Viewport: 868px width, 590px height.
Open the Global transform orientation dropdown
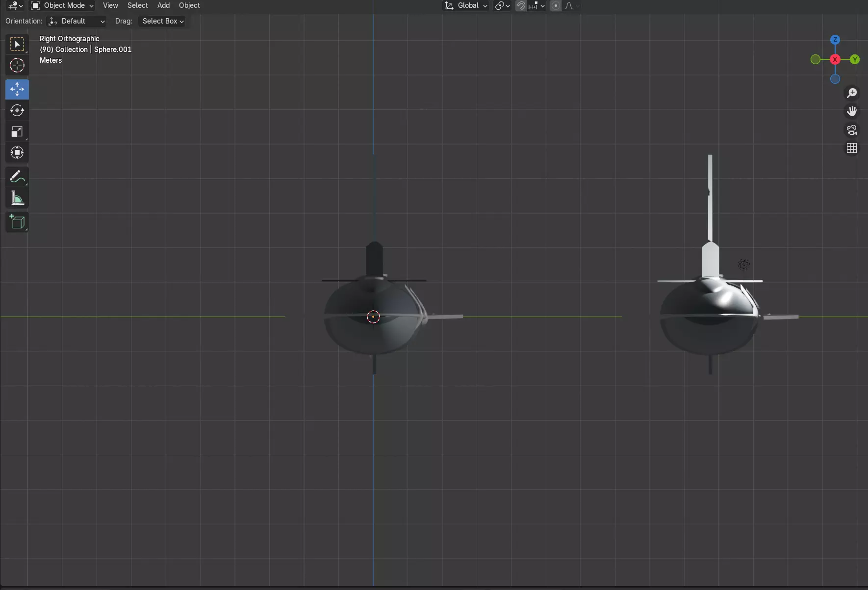(466, 6)
